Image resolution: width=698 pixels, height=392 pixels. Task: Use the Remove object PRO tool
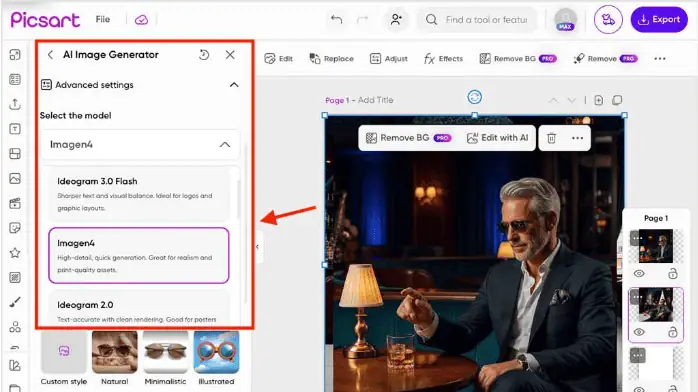tap(605, 59)
